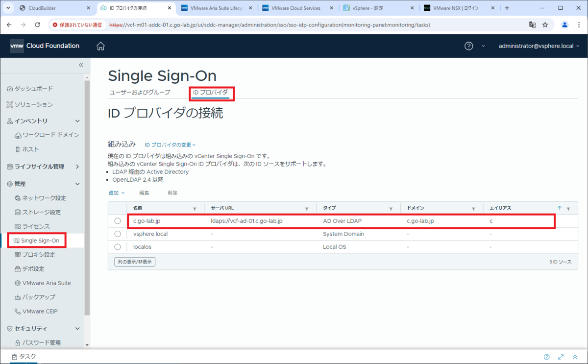Viewport: 588px width, 364px height.
Task: Filter the エイリアス column
Action: point(568,208)
